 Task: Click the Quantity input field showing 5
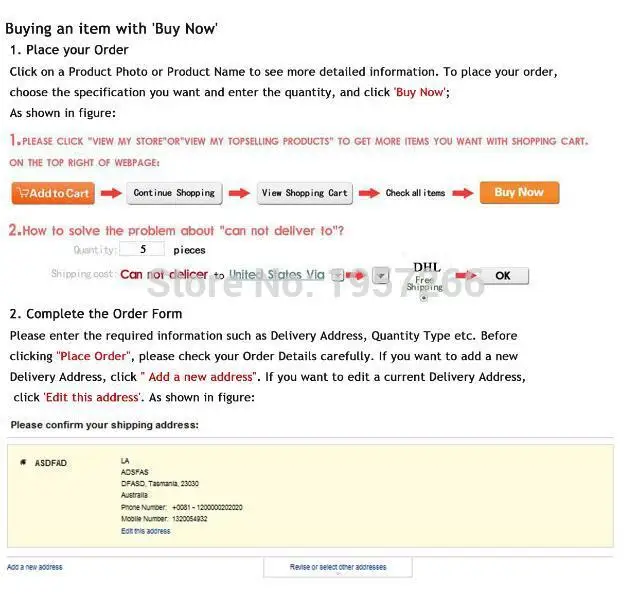pyautogui.click(x=142, y=249)
